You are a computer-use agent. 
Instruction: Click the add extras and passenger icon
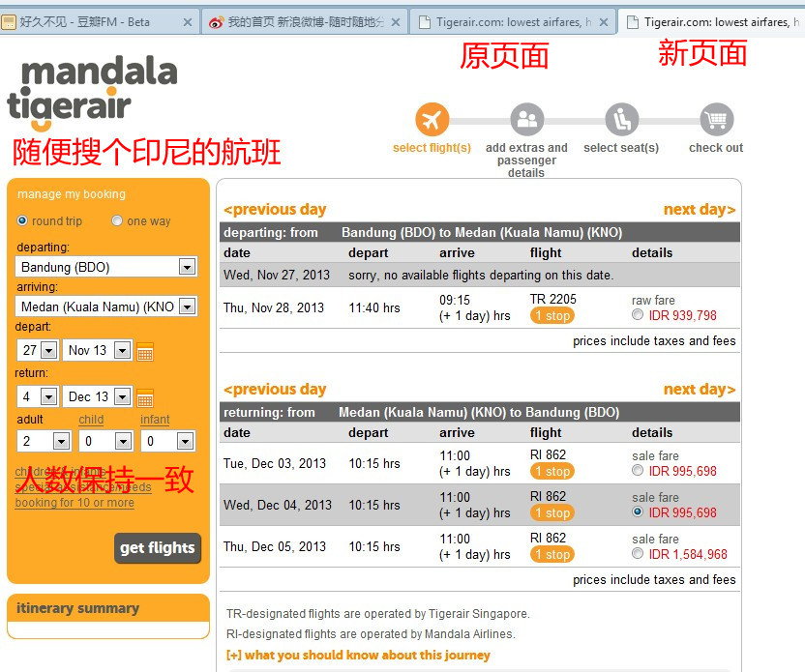pyautogui.click(x=526, y=121)
